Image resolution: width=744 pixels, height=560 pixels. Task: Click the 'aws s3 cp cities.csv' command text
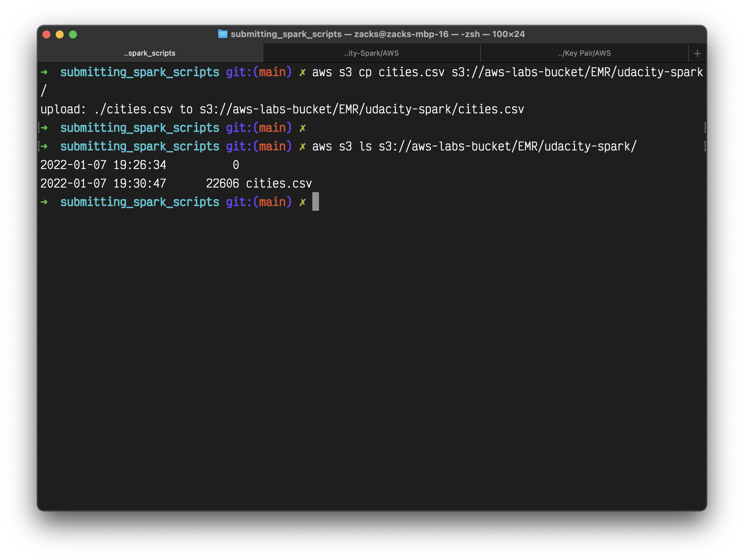coord(378,72)
